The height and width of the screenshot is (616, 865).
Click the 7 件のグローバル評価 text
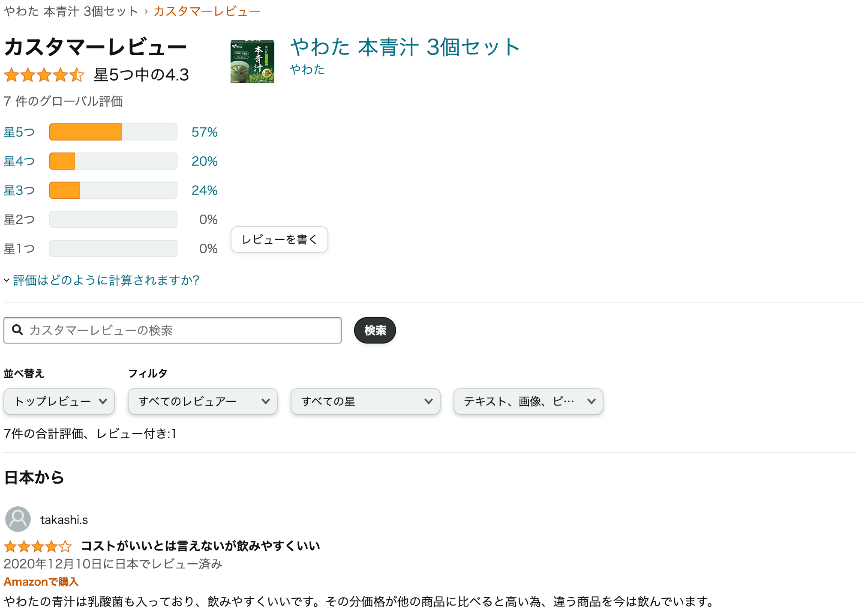point(63,101)
